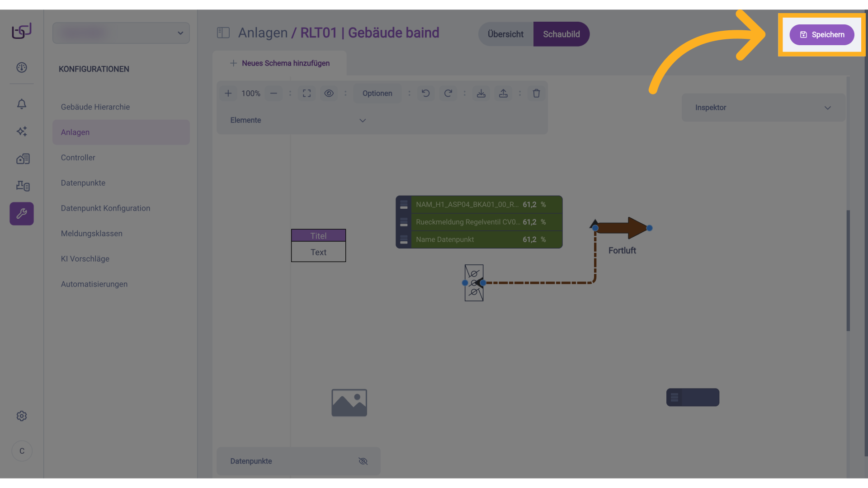The height and width of the screenshot is (488, 868).
Task: Toggle Datenpunkte panel visibility eye
Action: (x=363, y=461)
